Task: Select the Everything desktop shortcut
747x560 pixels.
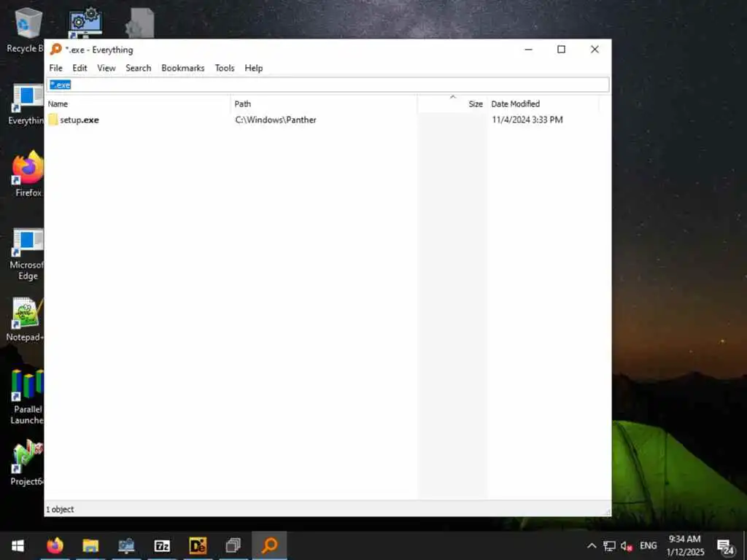Action: (x=27, y=104)
